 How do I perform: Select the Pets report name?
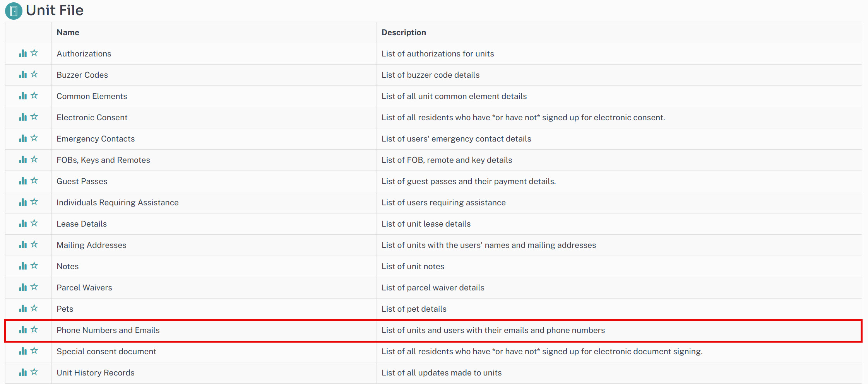click(65, 309)
